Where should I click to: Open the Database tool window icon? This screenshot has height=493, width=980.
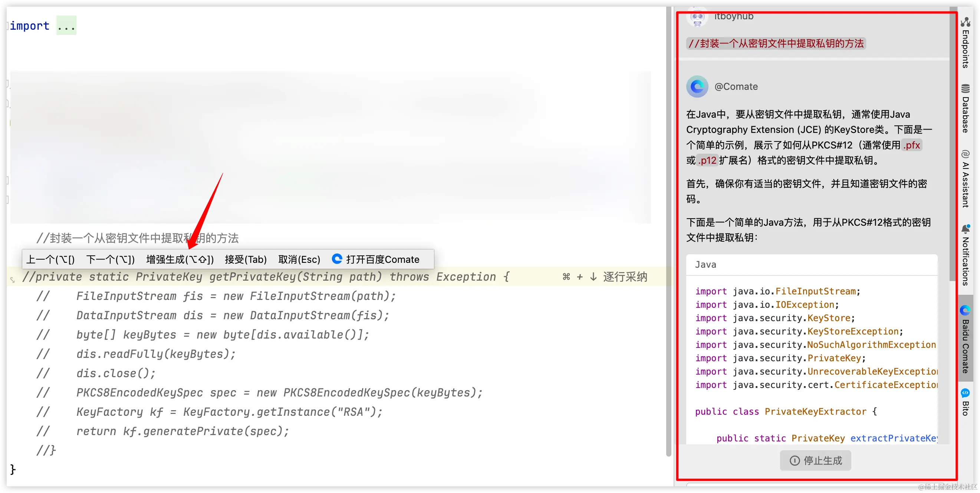965,89
